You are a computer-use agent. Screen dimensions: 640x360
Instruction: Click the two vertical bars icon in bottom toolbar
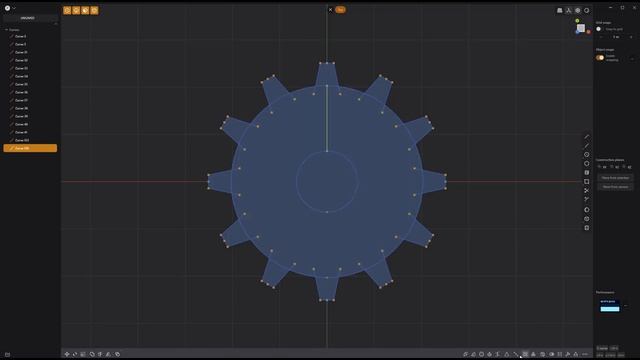point(560,354)
